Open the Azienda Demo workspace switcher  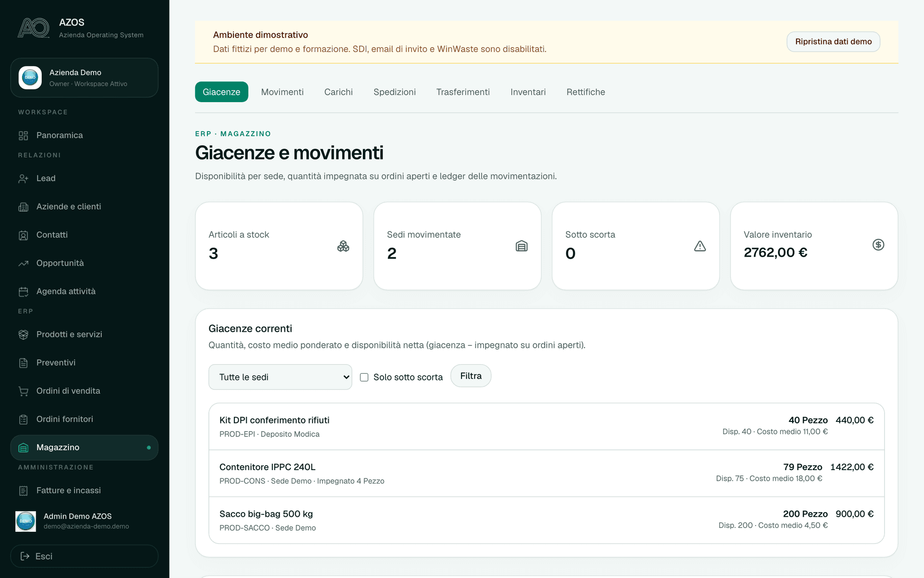(84, 78)
